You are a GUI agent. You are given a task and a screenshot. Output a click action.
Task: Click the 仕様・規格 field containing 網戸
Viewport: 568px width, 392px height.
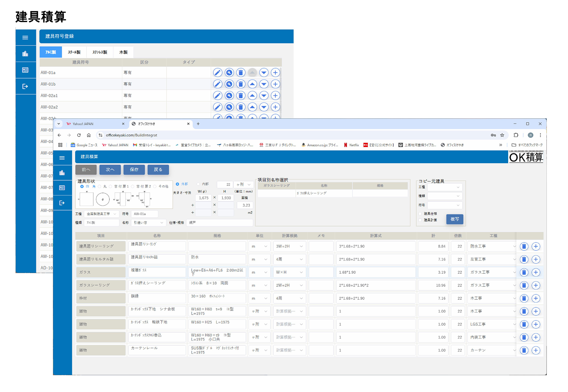click(219, 223)
